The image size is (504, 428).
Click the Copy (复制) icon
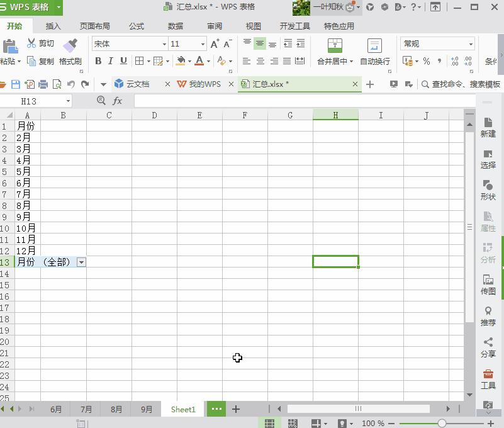30,61
